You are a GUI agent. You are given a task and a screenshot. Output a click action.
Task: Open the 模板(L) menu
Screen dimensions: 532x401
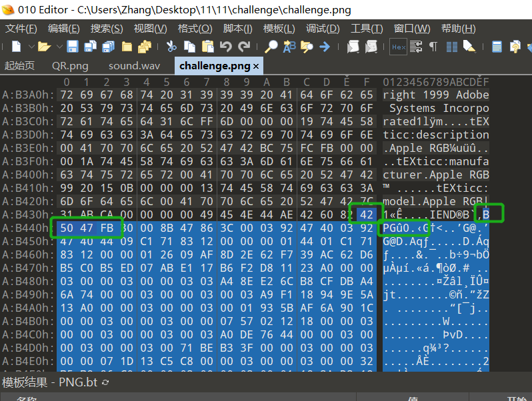279,29
